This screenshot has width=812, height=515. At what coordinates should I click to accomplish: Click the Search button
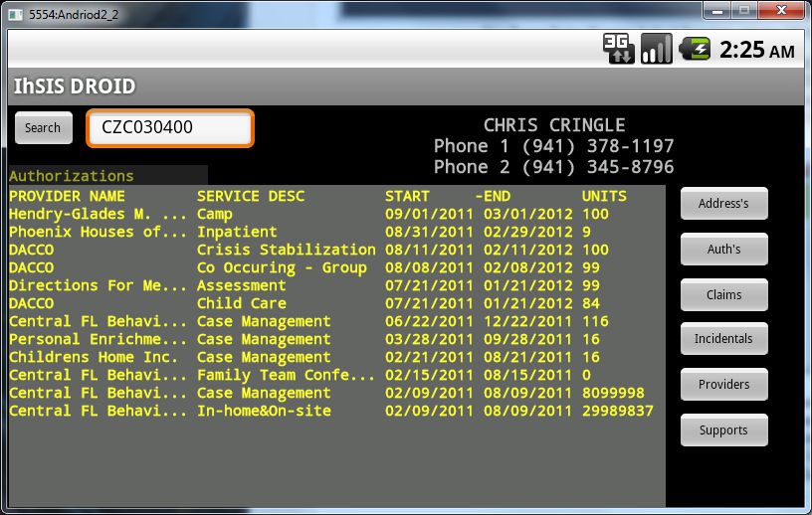point(44,128)
